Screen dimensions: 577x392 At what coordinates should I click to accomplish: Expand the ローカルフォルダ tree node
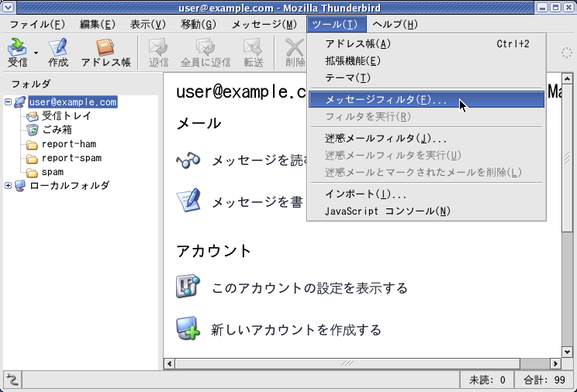pyautogui.click(x=8, y=185)
